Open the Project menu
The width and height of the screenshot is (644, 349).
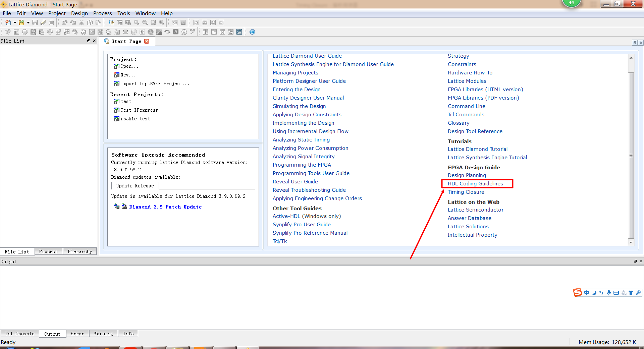(x=57, y=13)
